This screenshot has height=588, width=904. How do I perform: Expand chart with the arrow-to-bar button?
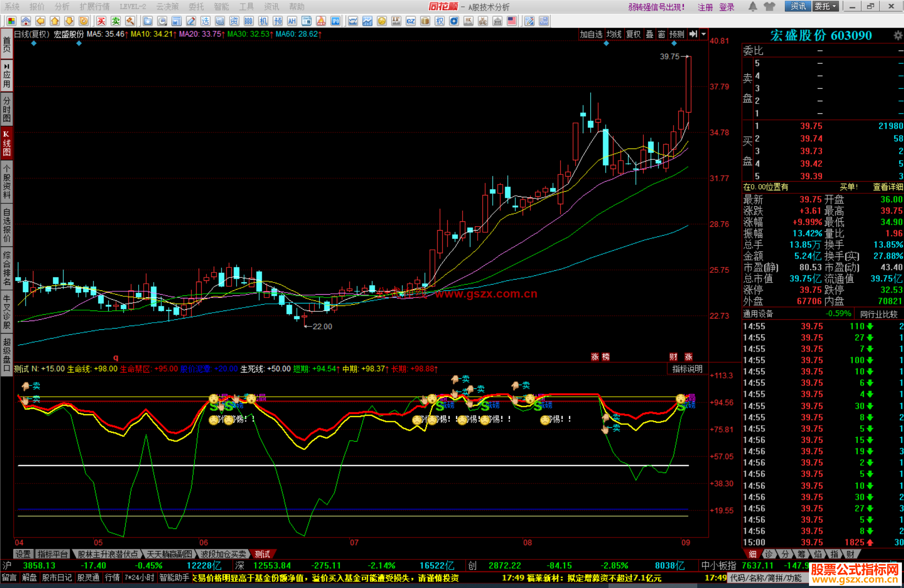[x=693, y=34]
